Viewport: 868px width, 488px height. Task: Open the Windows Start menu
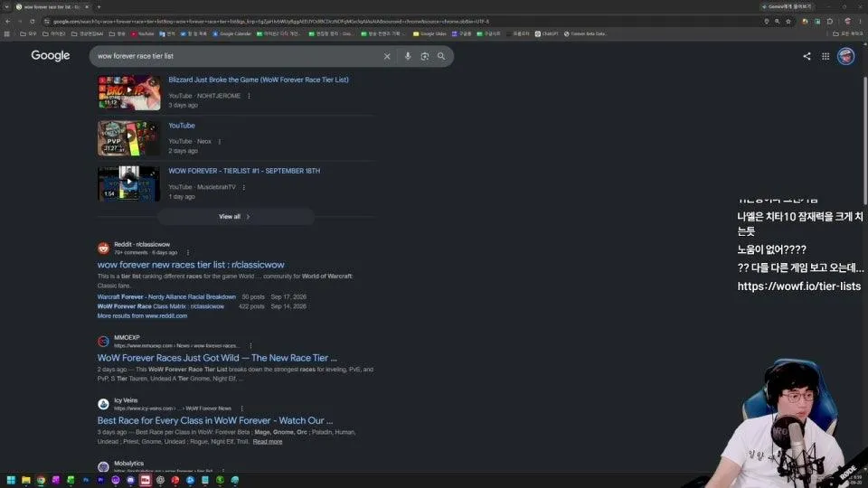[11, 480]
